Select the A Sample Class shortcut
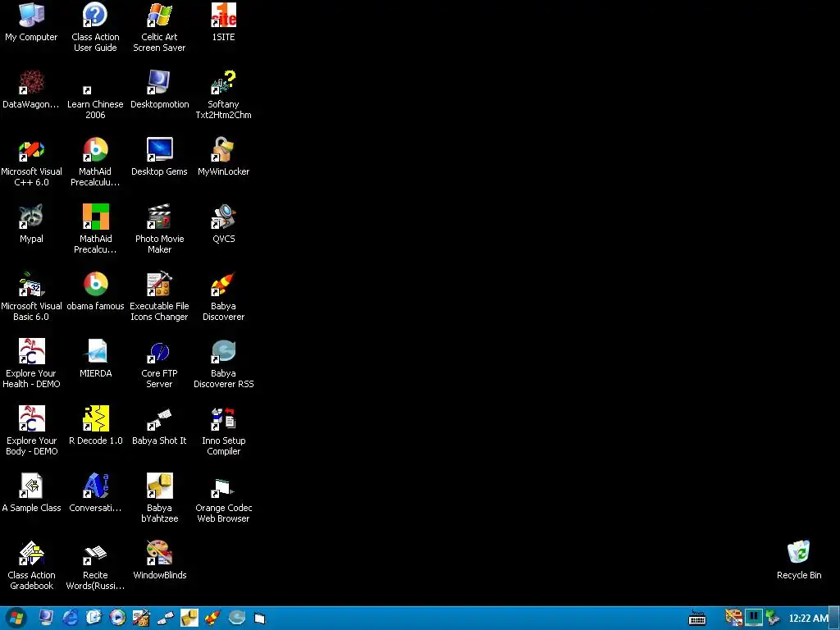The height and width of the screenshot is (630, 840). click(x=31, y=493)
